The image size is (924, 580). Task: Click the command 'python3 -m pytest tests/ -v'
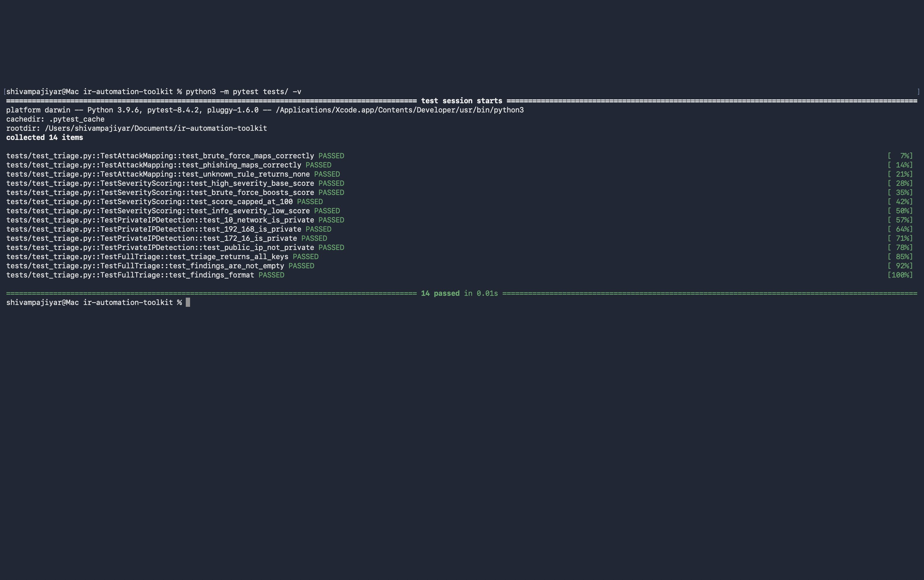(244, 92)
